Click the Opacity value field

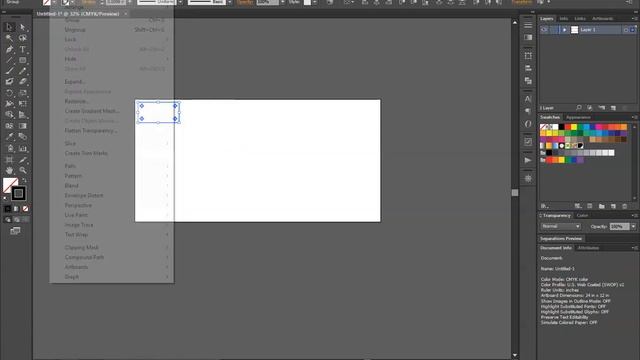(x=619, y=226)
